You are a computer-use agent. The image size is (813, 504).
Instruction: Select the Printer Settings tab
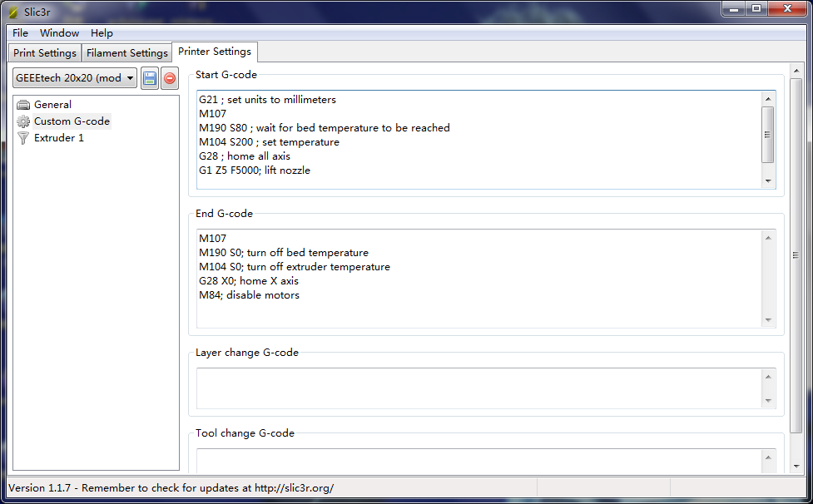(215, 52)
